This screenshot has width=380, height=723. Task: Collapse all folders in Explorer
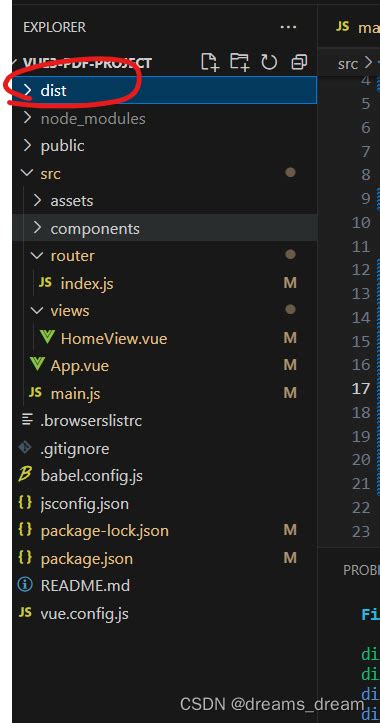(299, 62)
